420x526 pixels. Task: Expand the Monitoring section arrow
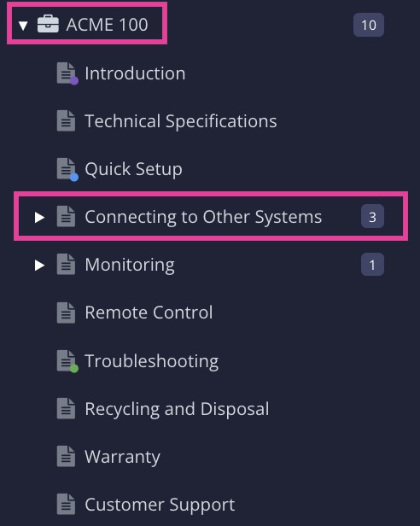click(39, 265)
